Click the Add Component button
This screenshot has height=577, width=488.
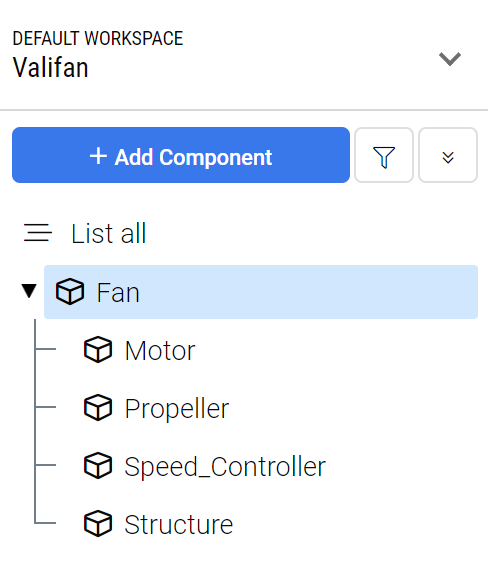[x=181, y=155]
